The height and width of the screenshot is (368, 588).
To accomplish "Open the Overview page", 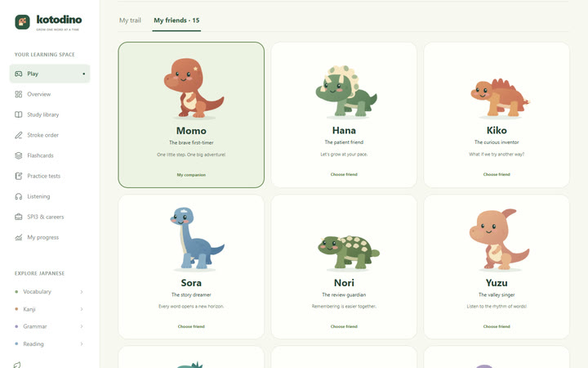I will [x=50, y=94].
